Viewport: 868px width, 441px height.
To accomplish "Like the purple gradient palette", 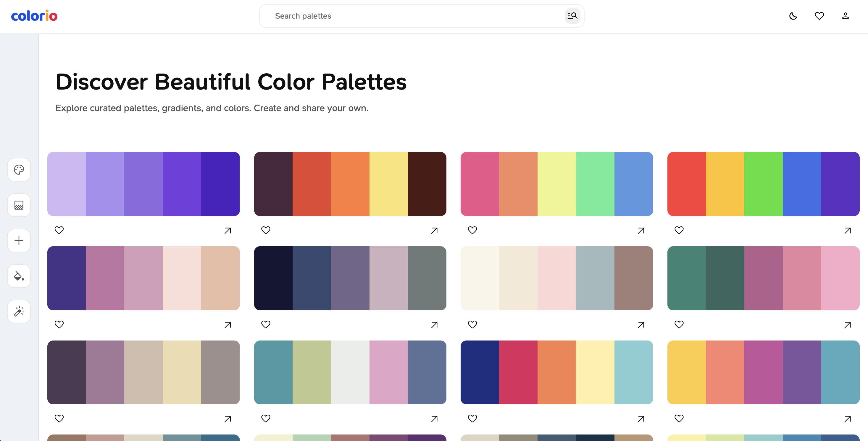I will (59, 230).
